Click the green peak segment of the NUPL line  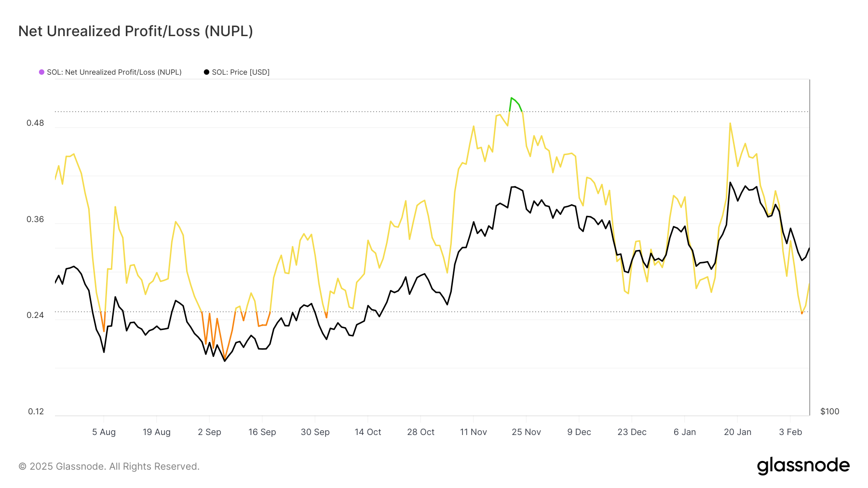[515, 100]
